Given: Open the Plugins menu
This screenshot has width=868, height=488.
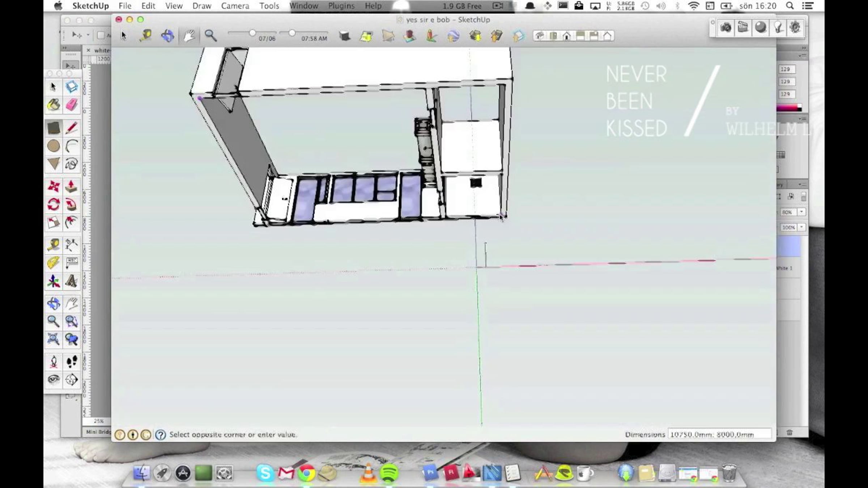Looking at the screenshot, I should coord(341,6).
